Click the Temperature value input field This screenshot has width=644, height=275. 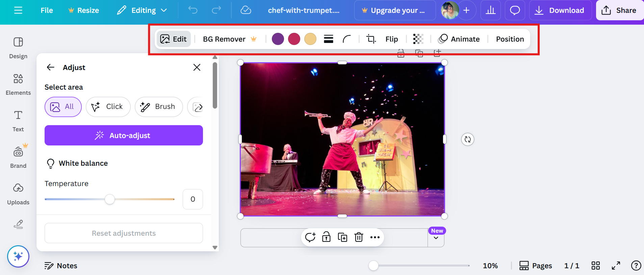(192, 199)
